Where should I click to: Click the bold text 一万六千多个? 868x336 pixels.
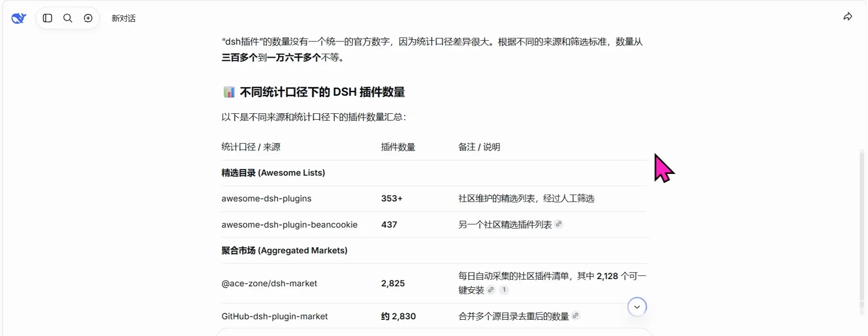[x=293, y=57]
